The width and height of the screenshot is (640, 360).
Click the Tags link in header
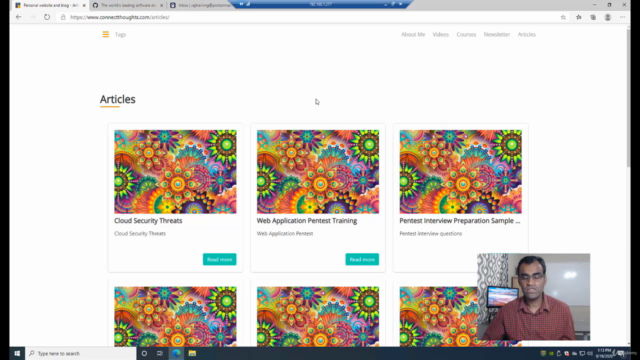pyautogui.click(x=120, y=35)
